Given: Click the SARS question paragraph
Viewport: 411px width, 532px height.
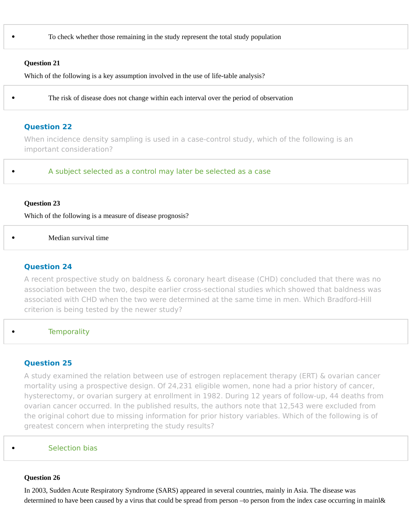Looking at the screenshot, I should click(x=204, y=495).
